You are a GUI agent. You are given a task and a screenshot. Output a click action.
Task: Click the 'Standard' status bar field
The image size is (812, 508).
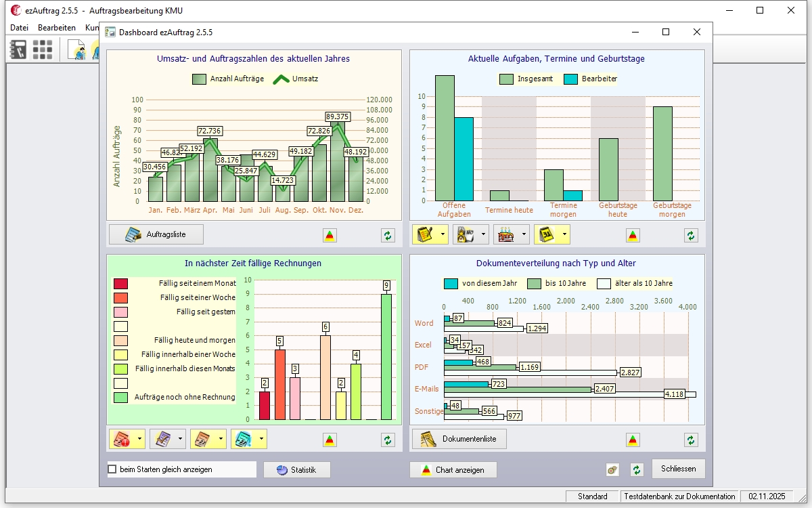(593, 496)
